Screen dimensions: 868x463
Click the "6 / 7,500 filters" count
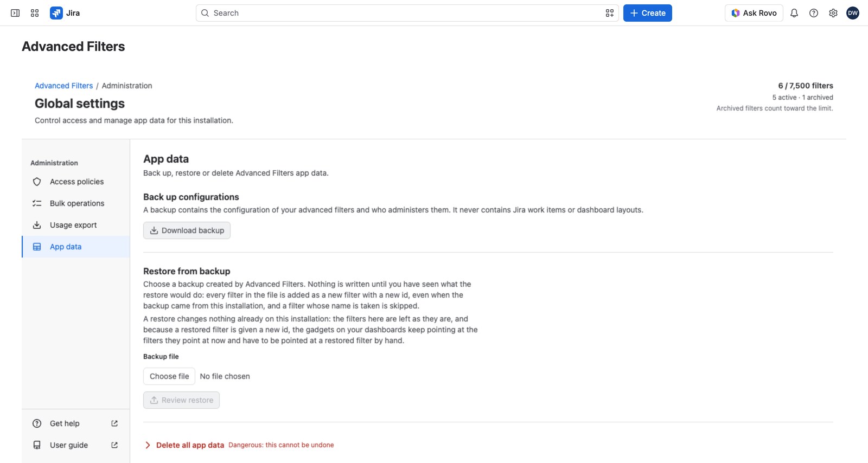806,86
